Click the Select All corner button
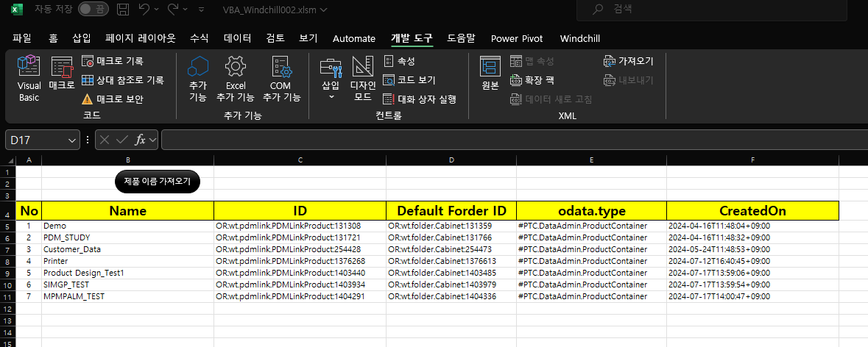The height and width of the screenshot is (347, 868). [x=8, y=160]
